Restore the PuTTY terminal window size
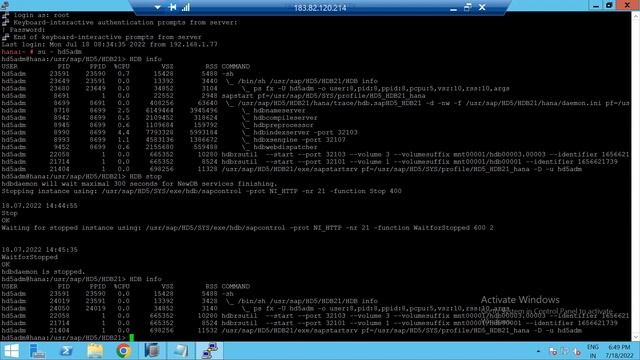Image resolution: width=640 pixels, height=360 pixels. tap(609, 5)
